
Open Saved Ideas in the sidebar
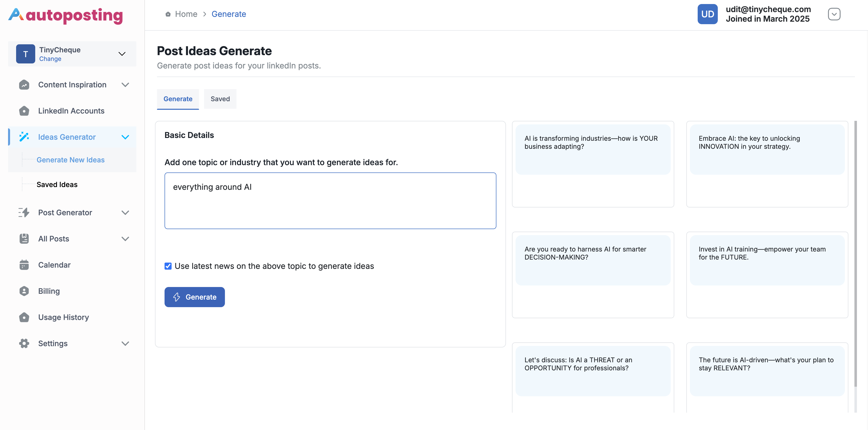[57, 185]
